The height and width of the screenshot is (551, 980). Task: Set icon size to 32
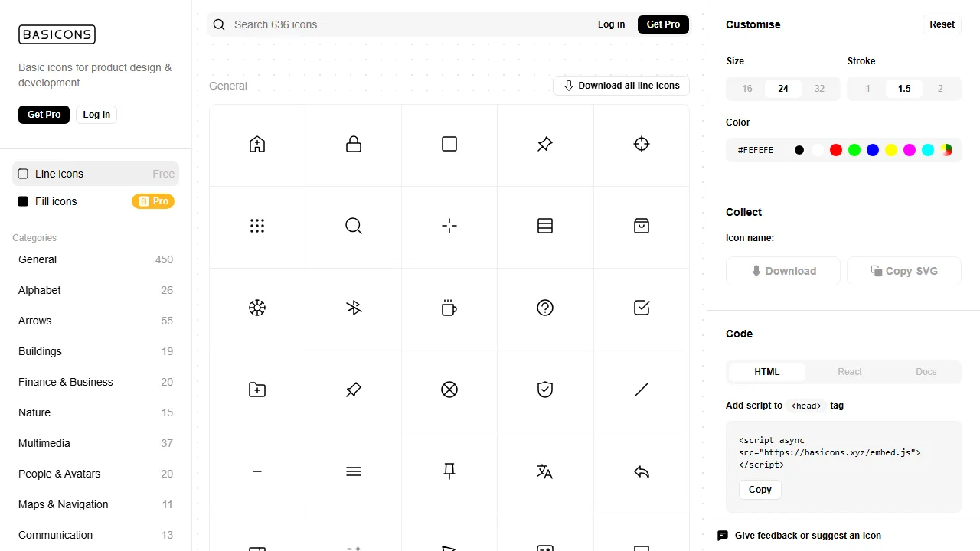[819, 89]
